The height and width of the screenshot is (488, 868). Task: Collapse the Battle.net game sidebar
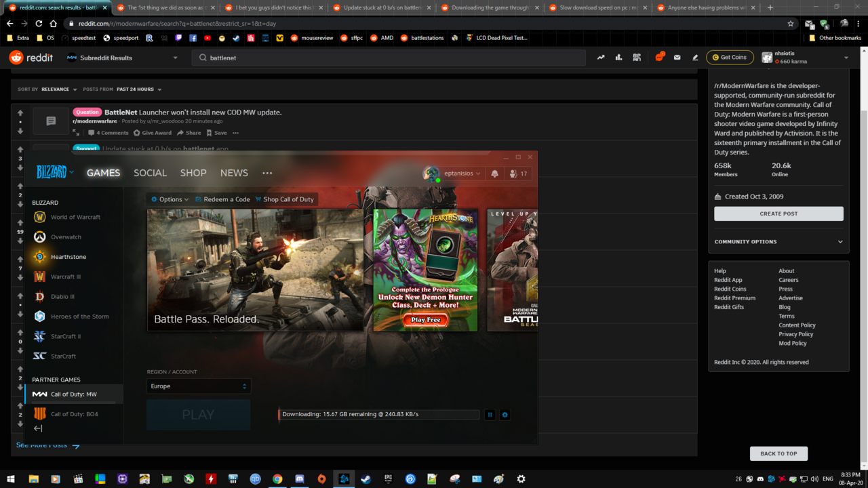(38, 428)
